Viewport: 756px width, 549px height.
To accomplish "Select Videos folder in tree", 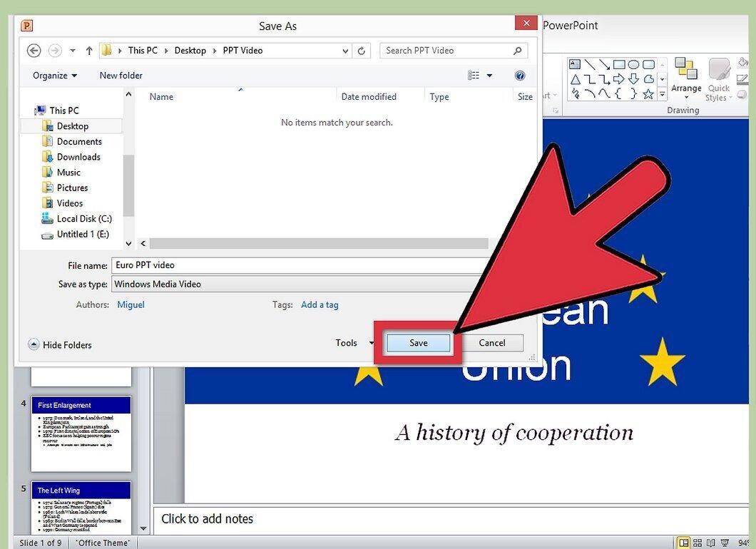I will (x=62, y=203).
